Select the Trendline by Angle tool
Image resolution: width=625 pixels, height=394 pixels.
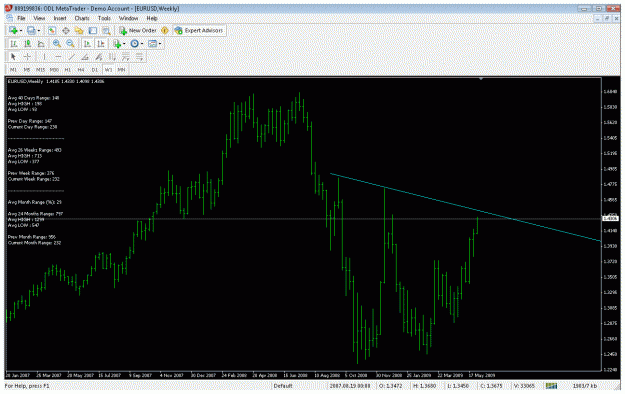click(x=85, y=57)
